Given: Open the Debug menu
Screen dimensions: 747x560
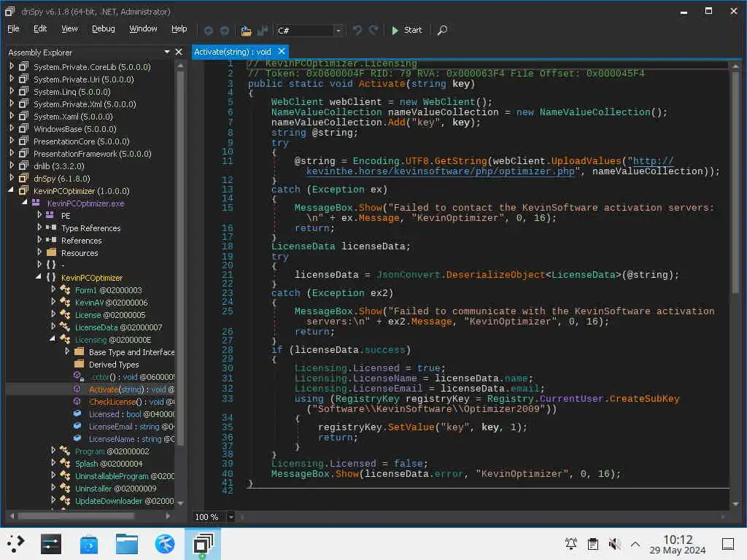Looking at the screenshot, I should pos(104,28).
